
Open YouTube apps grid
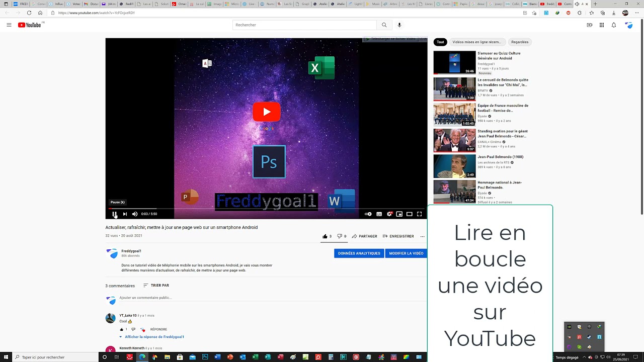coord(602,25)
